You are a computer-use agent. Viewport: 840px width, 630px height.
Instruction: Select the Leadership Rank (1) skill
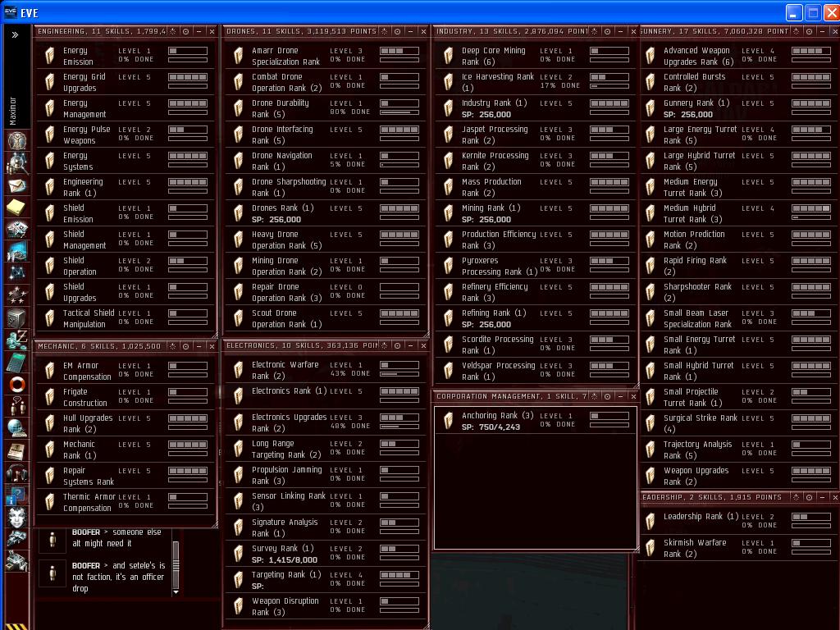point(738,521)
